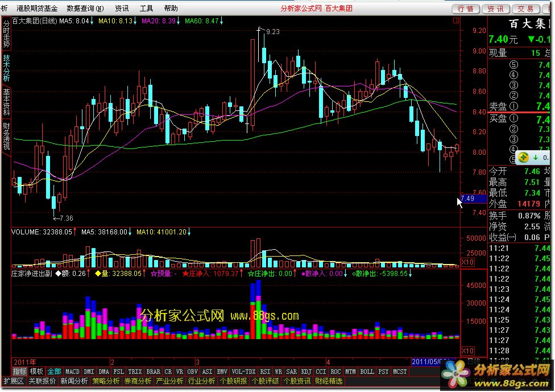555x392 pixels.
Task: Select the ASI indicator
Action: click(207, 372)
